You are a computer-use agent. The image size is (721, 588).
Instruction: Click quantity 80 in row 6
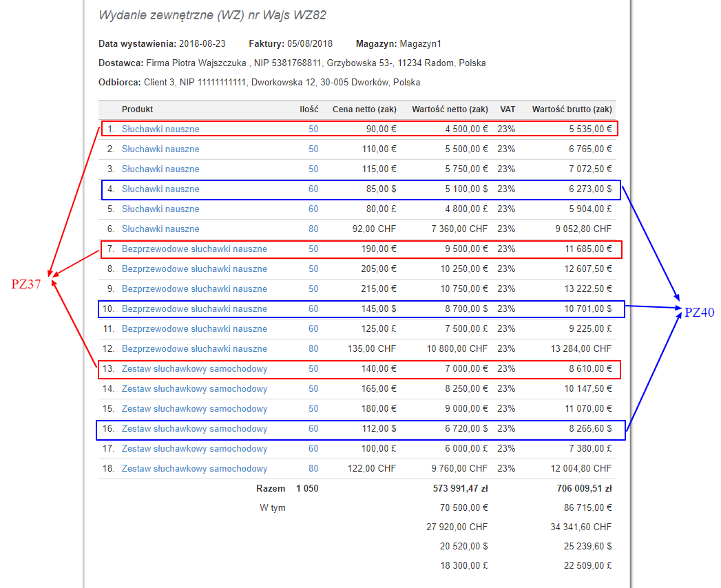point(313,229)
